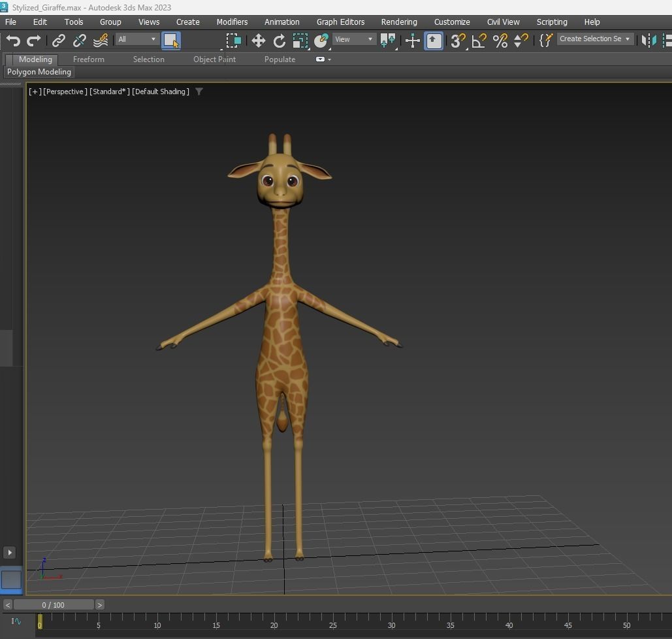672x639 pixels.
Task: Click frame 35 on the timeline
Action: click(450, 625)
